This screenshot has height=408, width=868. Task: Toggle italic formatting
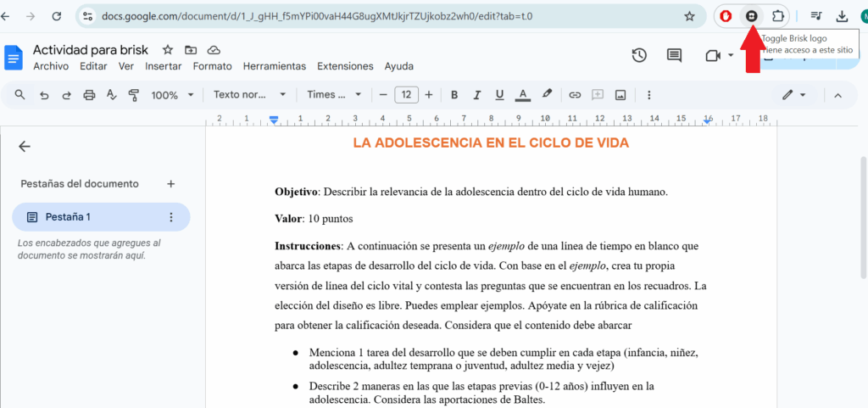pos(477,95)
